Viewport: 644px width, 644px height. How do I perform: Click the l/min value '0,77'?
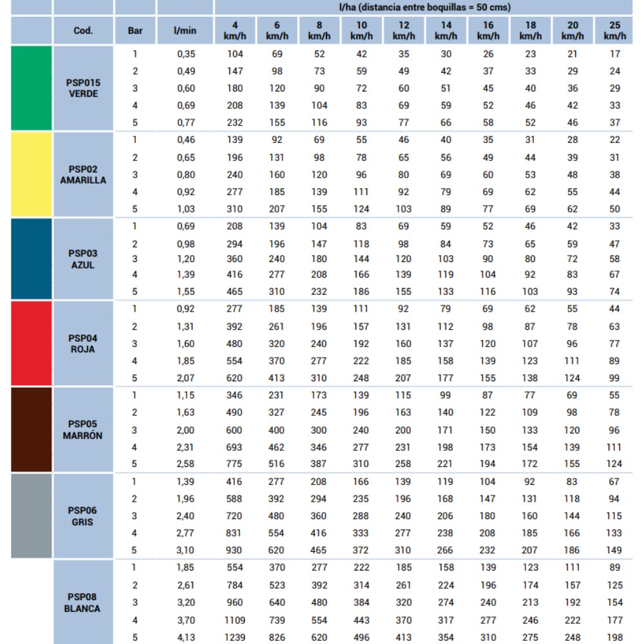click(186, 122)
